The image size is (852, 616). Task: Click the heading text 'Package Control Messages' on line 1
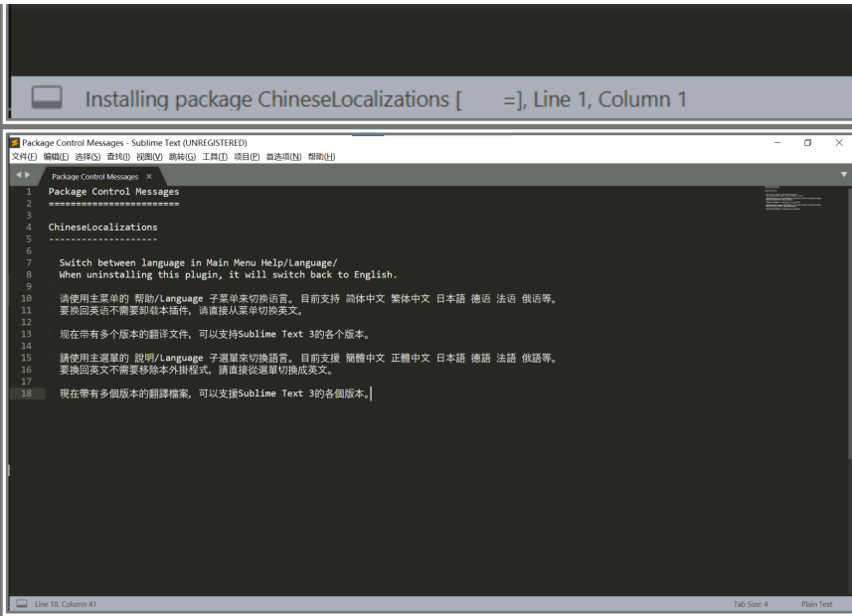(113, 191)
